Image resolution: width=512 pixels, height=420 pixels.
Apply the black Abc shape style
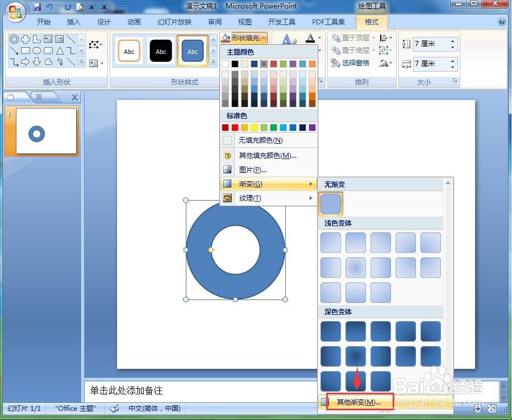[x=161, y=51]
